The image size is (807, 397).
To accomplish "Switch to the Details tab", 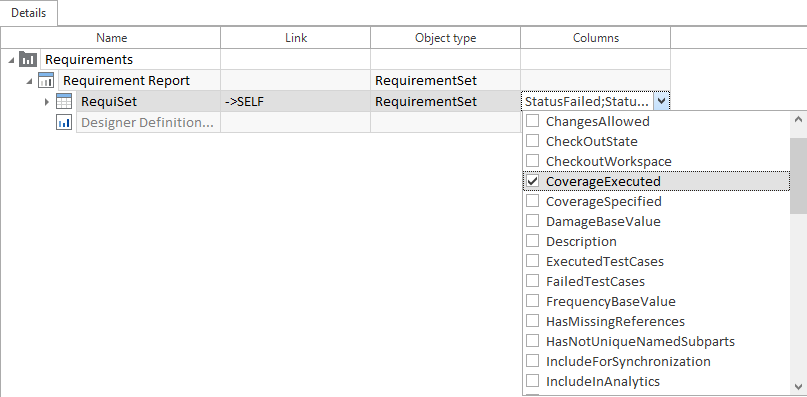I will pyautogui.click(x=29, y=13).
